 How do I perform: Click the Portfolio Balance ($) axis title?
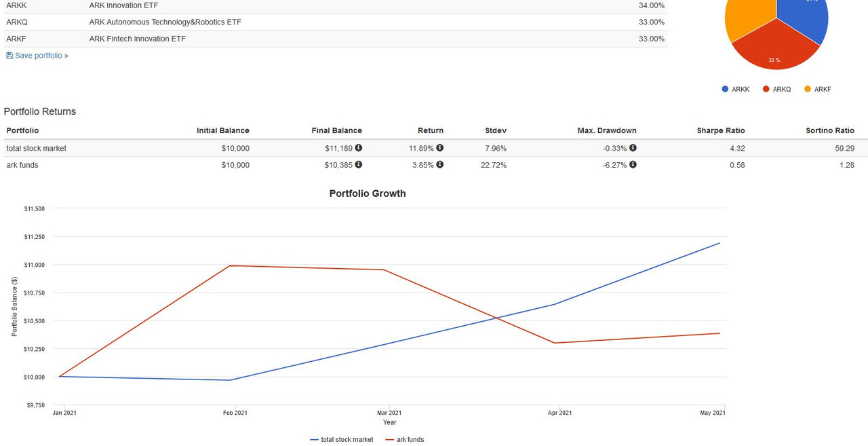[x=15, y=307]
